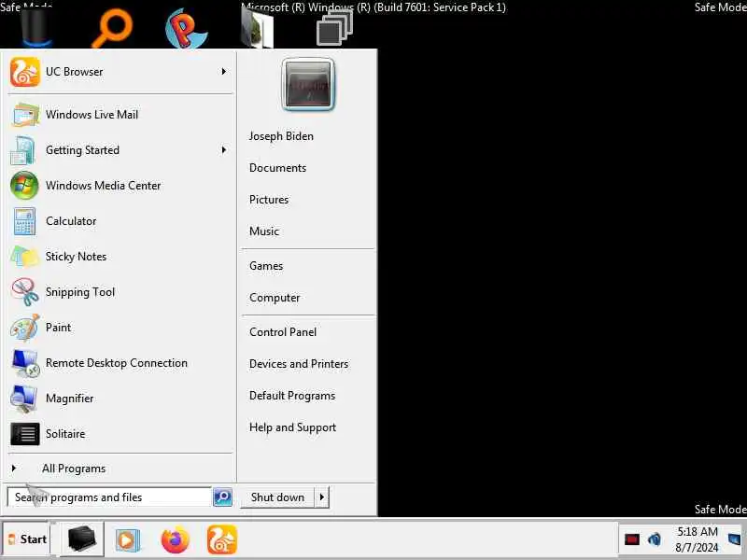The image size is (747, 560).
Task: Click the red flag tray icon
Action: click(632, 539)
